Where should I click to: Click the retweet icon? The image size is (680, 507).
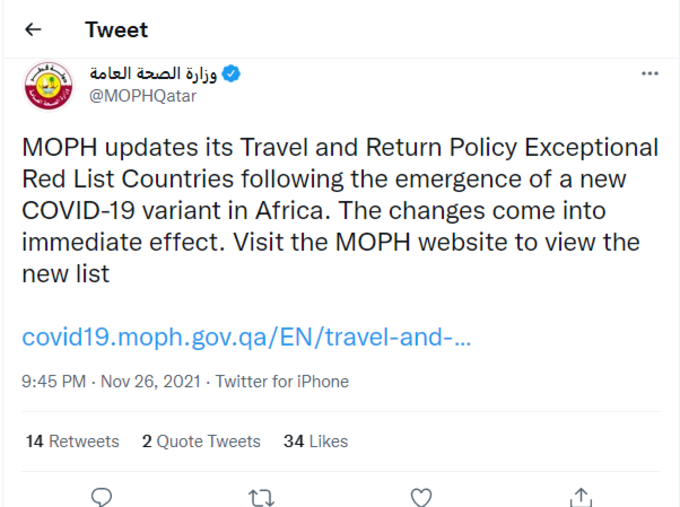click(261, 497)
